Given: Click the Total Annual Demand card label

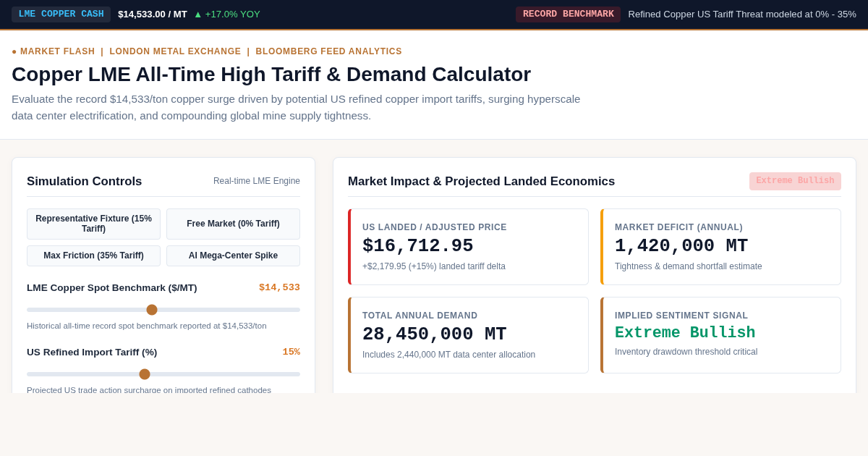Looking at the screenshot, I should click(420, 316).
